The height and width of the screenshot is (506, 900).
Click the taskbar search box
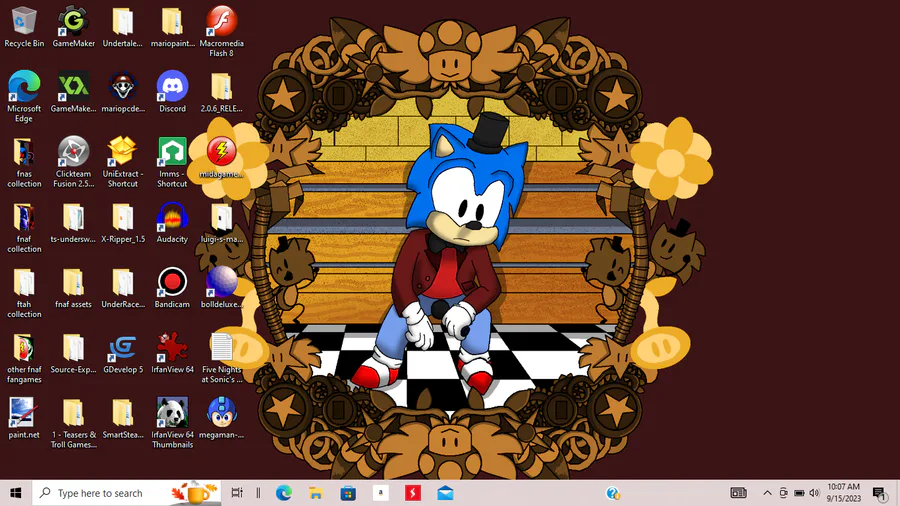click(x=126, y=493)
